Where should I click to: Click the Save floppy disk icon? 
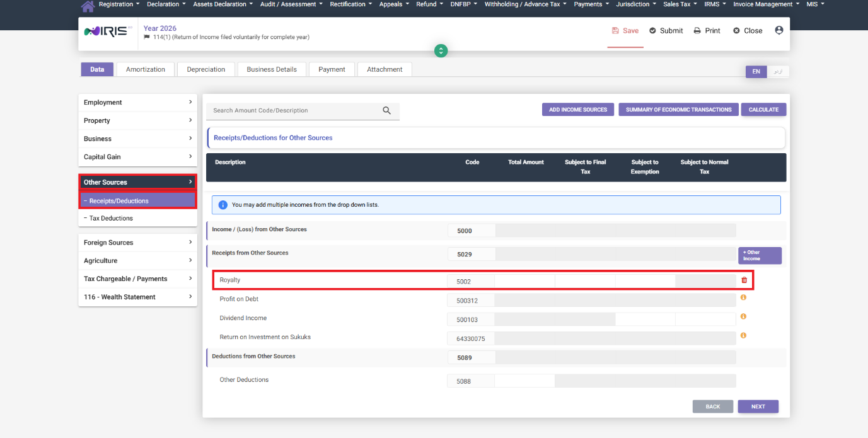coord(616,30)
